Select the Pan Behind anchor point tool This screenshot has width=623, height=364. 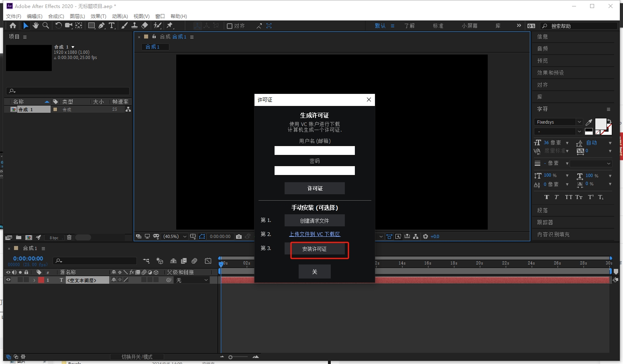pyautogui.click(x=79, y=26)
